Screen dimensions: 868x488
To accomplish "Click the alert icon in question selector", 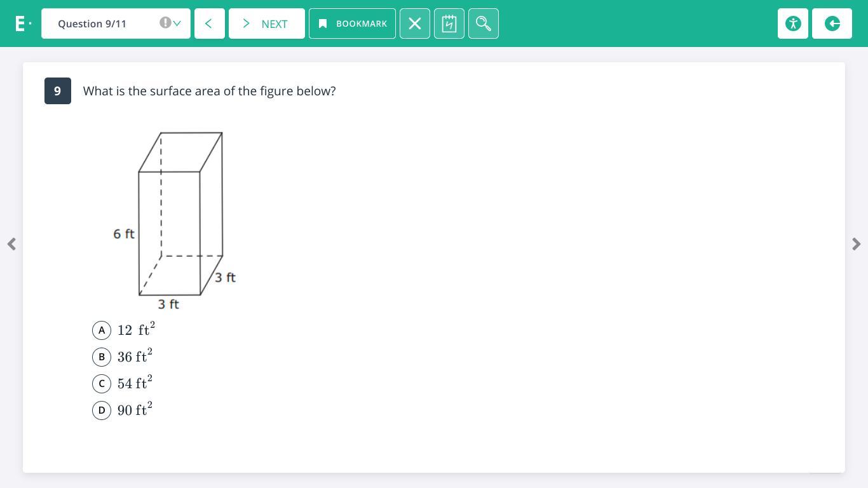I will [x=165, y=23].
